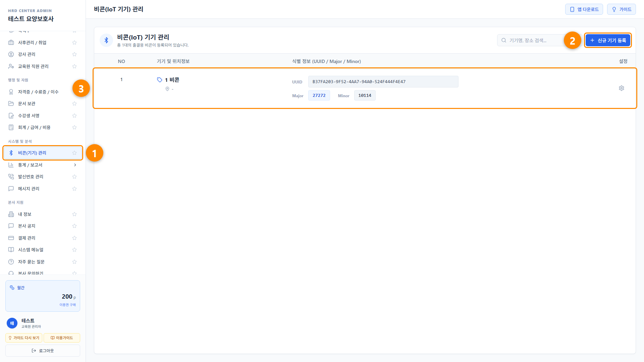Click 가이드 다시 보기 button

pos(24,338)
